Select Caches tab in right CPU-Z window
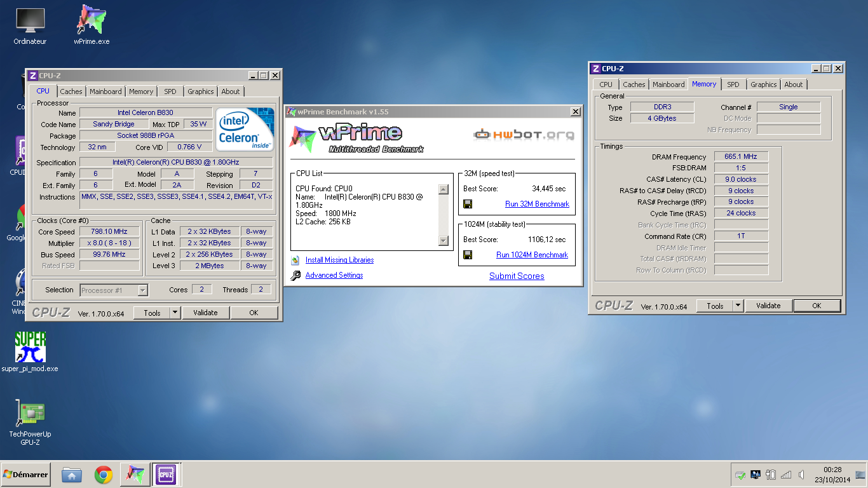Image resolution: width=868 pixels, height=488 pixels. pyautogui.click(x=634, y=85)
